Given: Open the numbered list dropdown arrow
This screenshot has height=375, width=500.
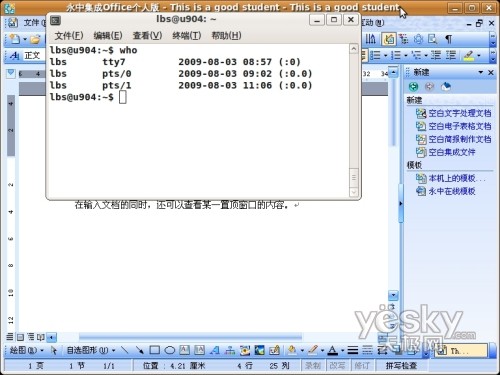Looking at the screenshot, I should 406,55.
